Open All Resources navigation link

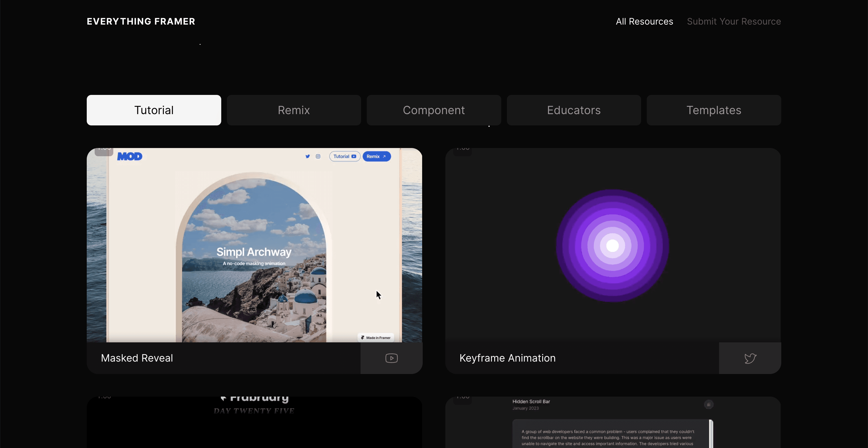pyautogui.click(x=644, y=21)
